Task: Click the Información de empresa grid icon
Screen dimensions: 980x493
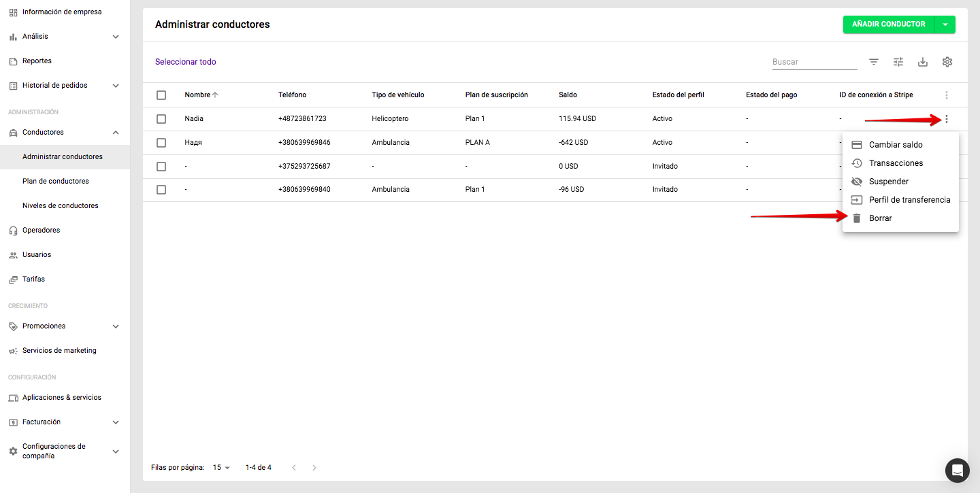Action: coord(13,12)
